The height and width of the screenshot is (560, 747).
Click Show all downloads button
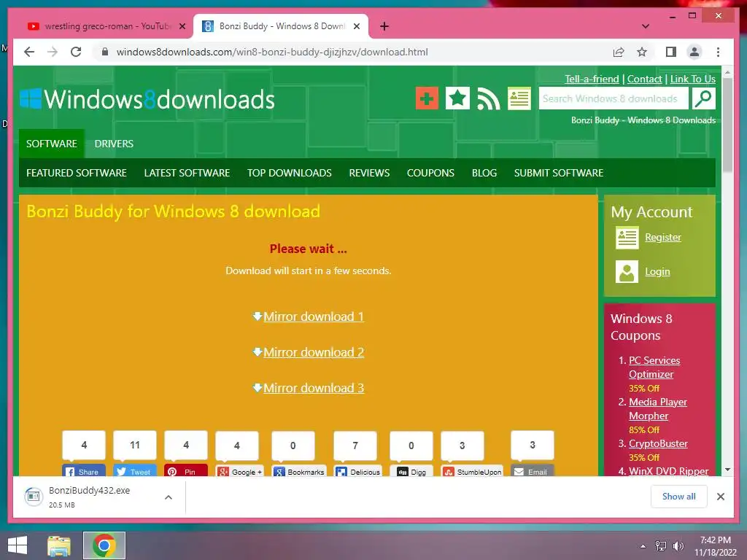coord(679,497)
